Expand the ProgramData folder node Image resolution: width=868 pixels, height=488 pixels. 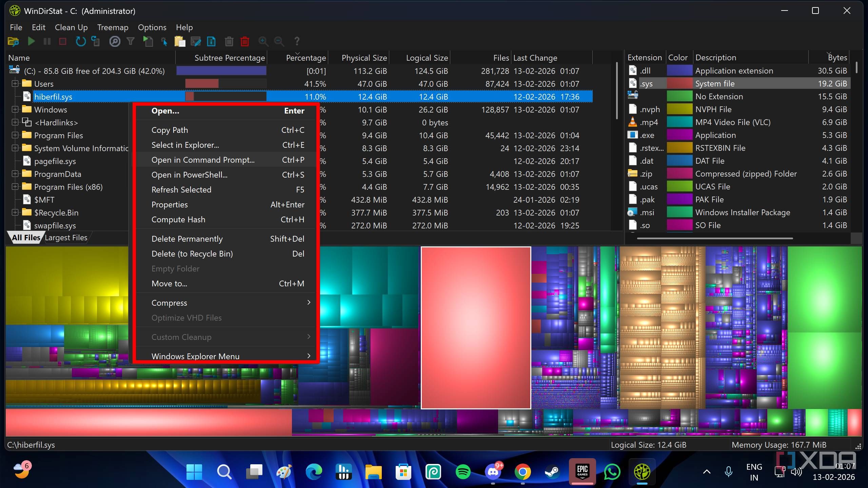point(15,174)
